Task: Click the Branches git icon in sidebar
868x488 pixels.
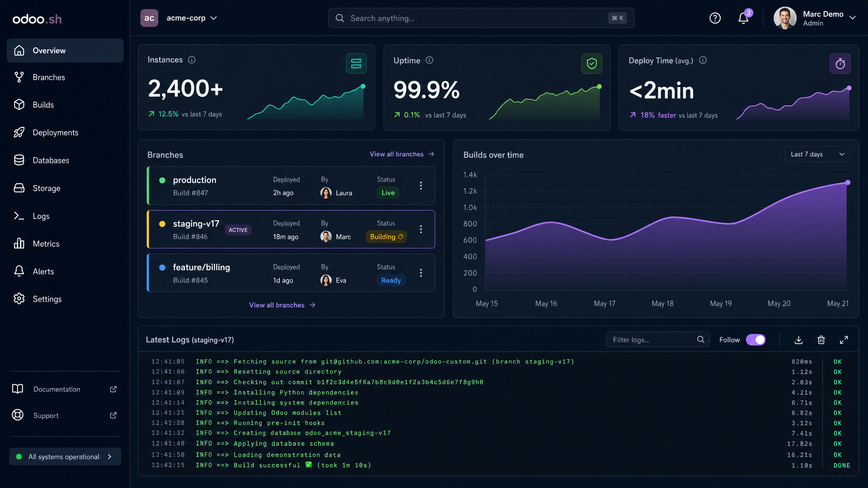Action: (x=19, y=77)
